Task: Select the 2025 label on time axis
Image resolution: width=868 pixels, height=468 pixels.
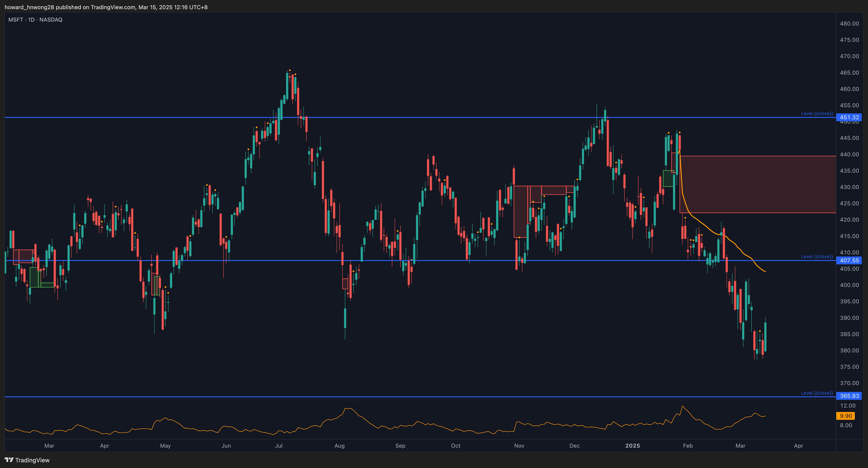Action: 632,445
